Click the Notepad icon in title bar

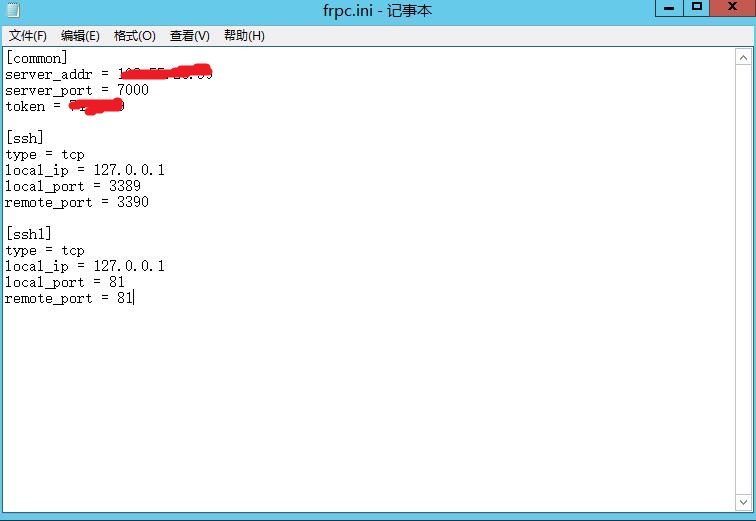tap(12, 10)
